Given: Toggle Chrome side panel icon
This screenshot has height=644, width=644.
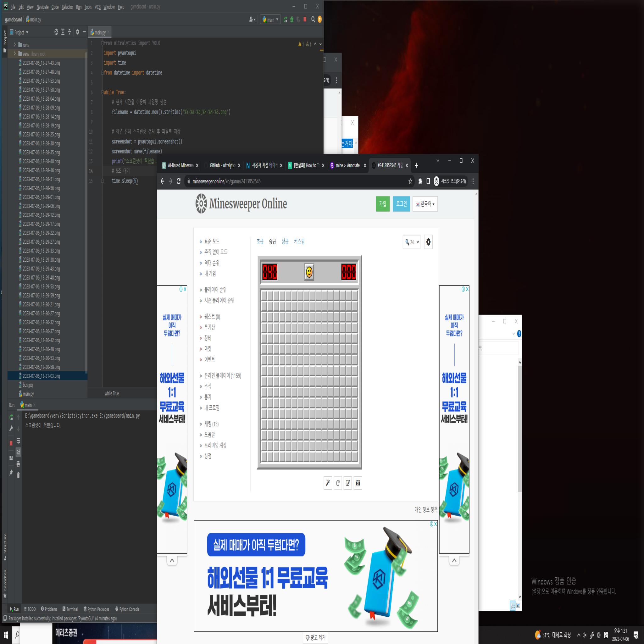Looking at the screenshot, I should click(x=428, y=181).
